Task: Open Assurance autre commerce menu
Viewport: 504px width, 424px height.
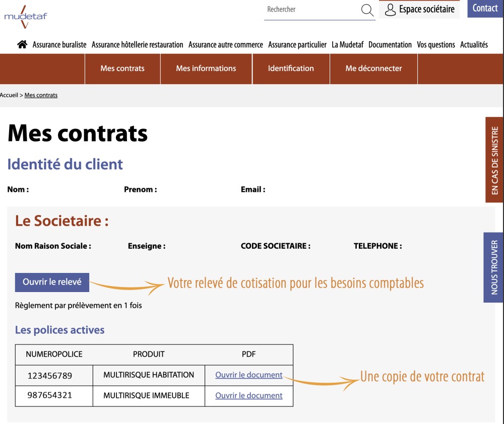Action: pos(225,45)
